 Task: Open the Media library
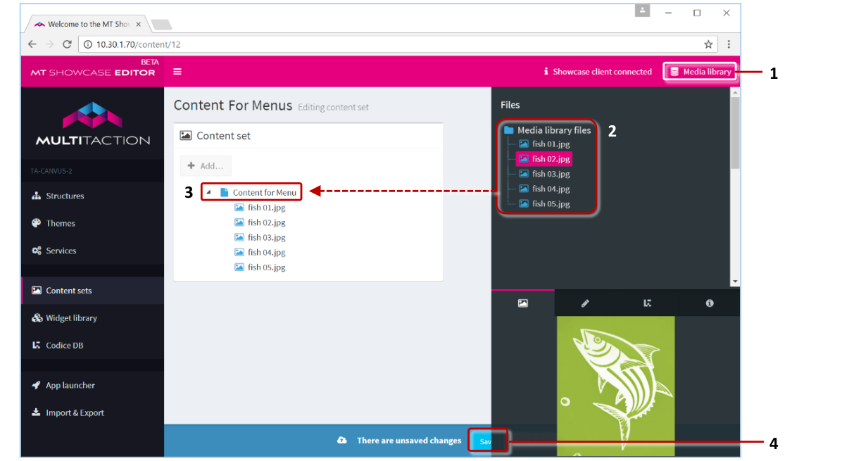700,71
